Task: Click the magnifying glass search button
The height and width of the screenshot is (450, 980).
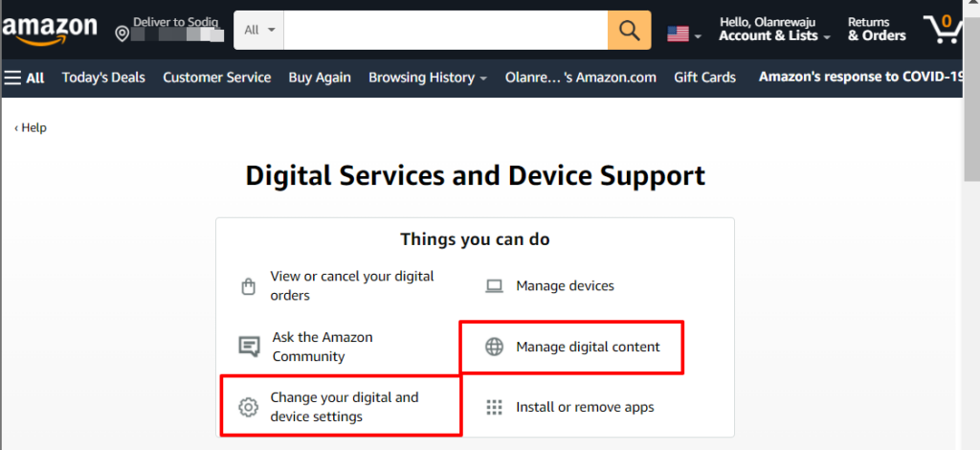Action: coord(629,30)
